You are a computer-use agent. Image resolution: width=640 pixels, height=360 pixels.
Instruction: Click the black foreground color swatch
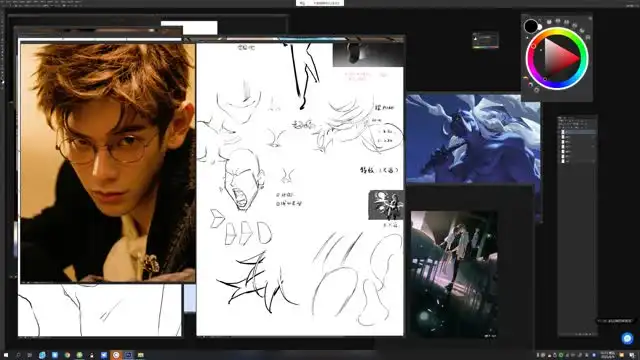point(531,27)
